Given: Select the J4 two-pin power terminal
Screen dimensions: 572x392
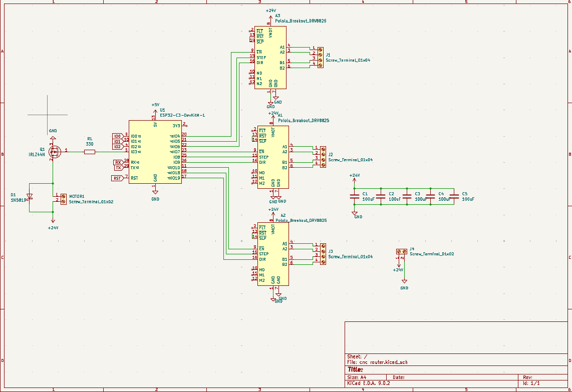Looking at the screenshot, I should (401, 251).
